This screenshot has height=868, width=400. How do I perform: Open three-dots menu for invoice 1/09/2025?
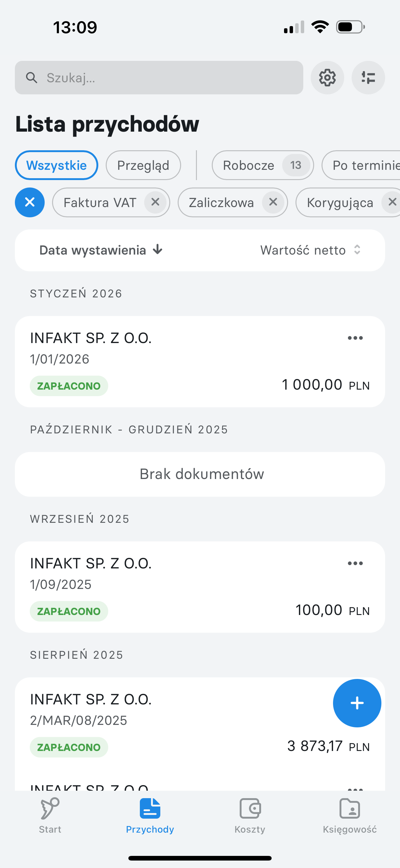coord(355,563)
